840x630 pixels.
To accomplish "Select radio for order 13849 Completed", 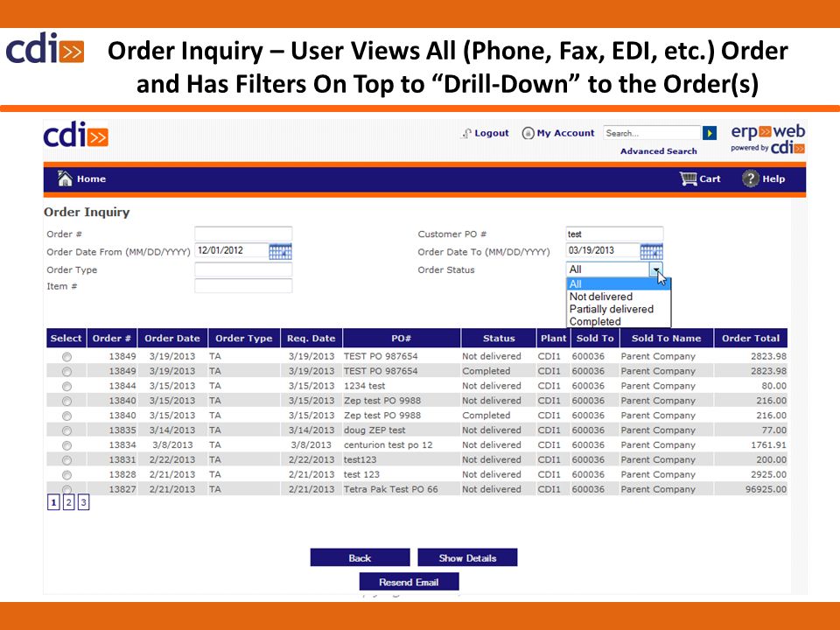I will click(x=66, y=371).
